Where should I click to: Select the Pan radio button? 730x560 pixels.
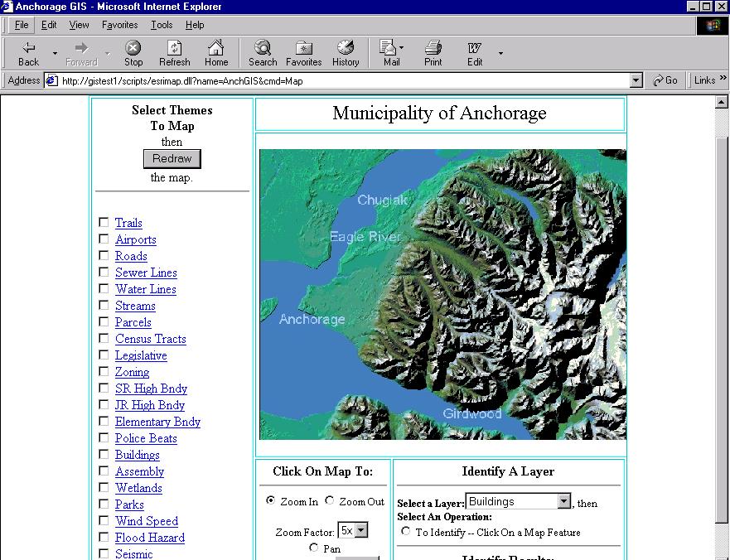point(314,548)
